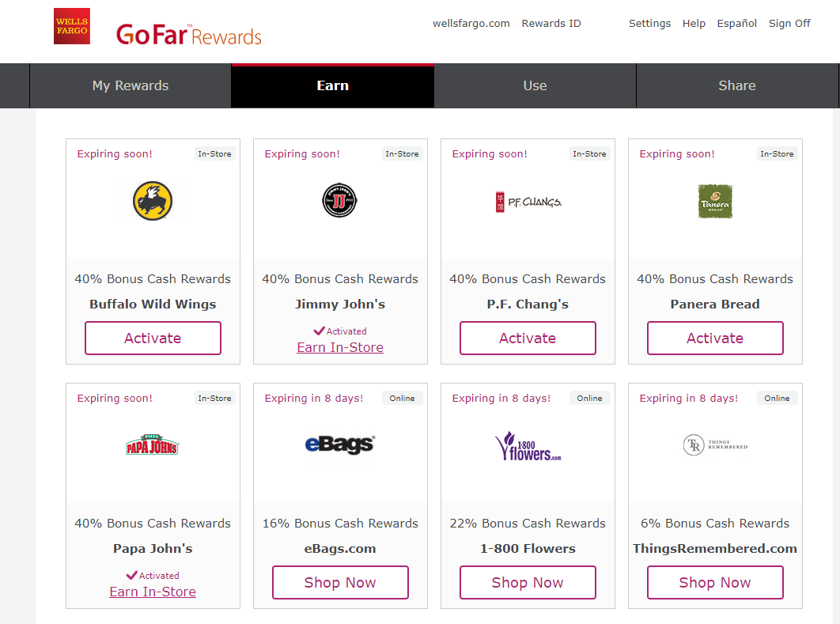Select the Papa John's logo
This screenshot has width=840, height=624.
click(153, 445)
